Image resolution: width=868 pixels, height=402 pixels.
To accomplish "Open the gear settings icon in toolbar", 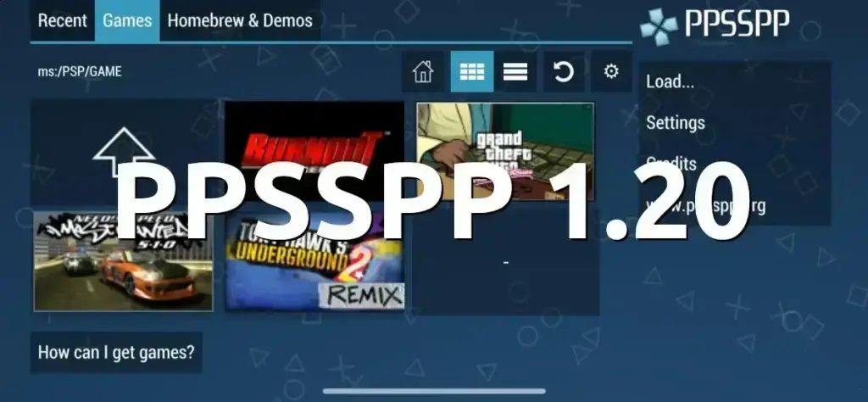I will tap(611, 71).
